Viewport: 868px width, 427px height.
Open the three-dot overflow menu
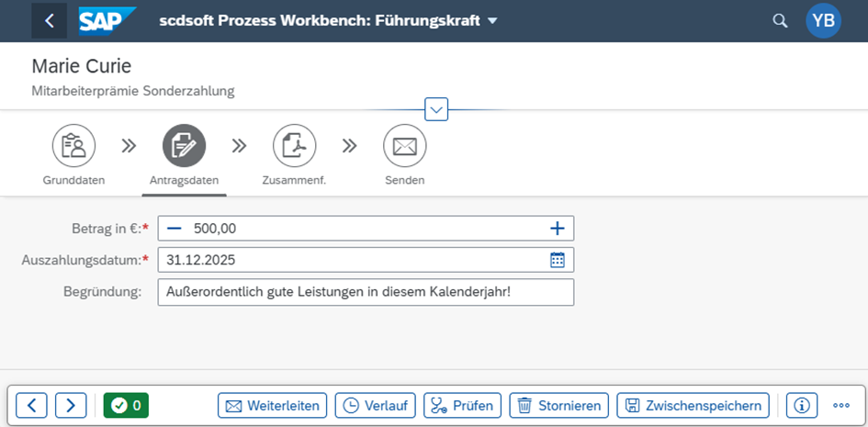point(841,405)
